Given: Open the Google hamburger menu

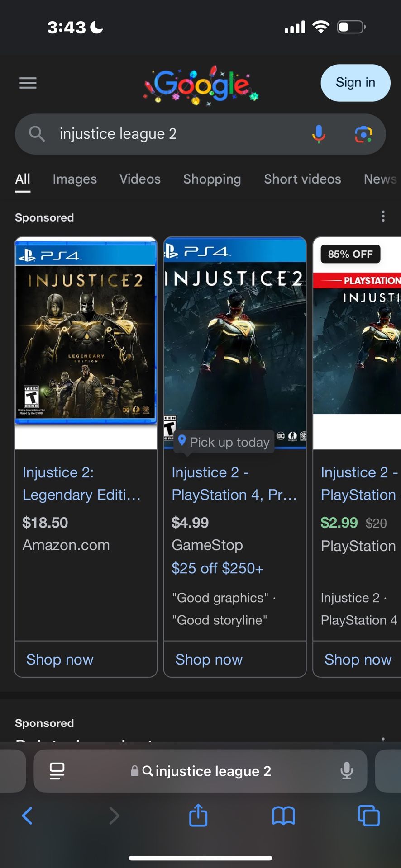Looking at the screenshot, I should (x=28, y=83).
